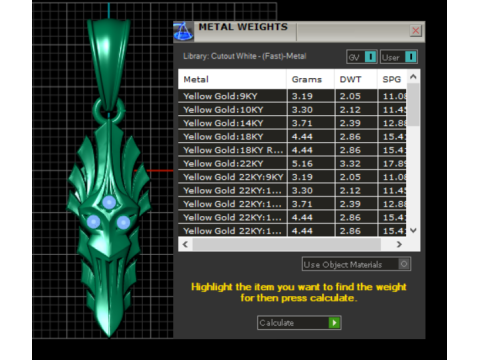Click the 5.16 grams cell for 22KY
The height and width of the screenshot is (360, 480).
(x=311, y=164)
